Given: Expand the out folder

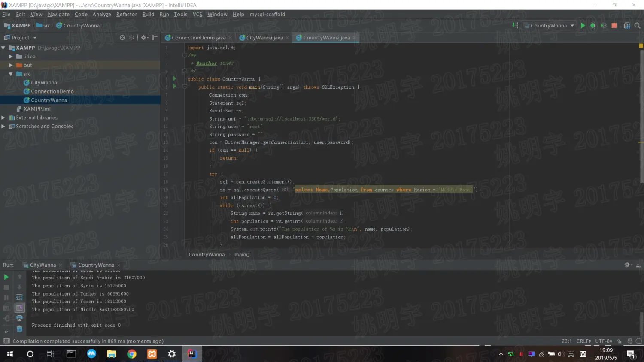Looking at the screenshot, I should pos(11,65).
